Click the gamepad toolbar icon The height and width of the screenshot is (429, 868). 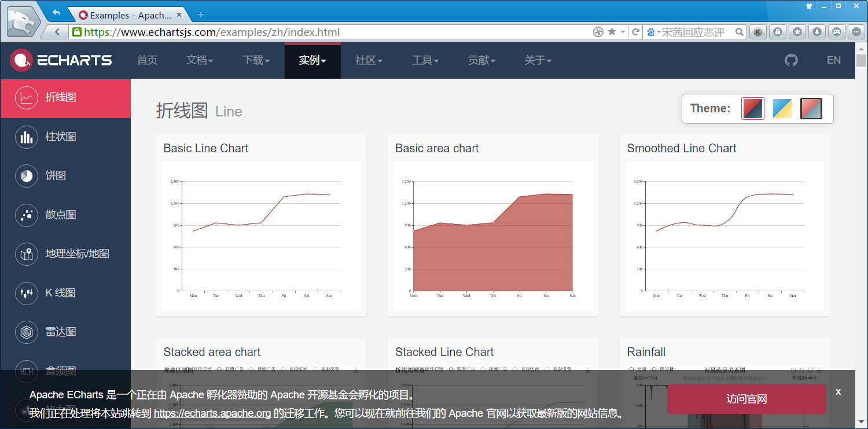(836, 32)
